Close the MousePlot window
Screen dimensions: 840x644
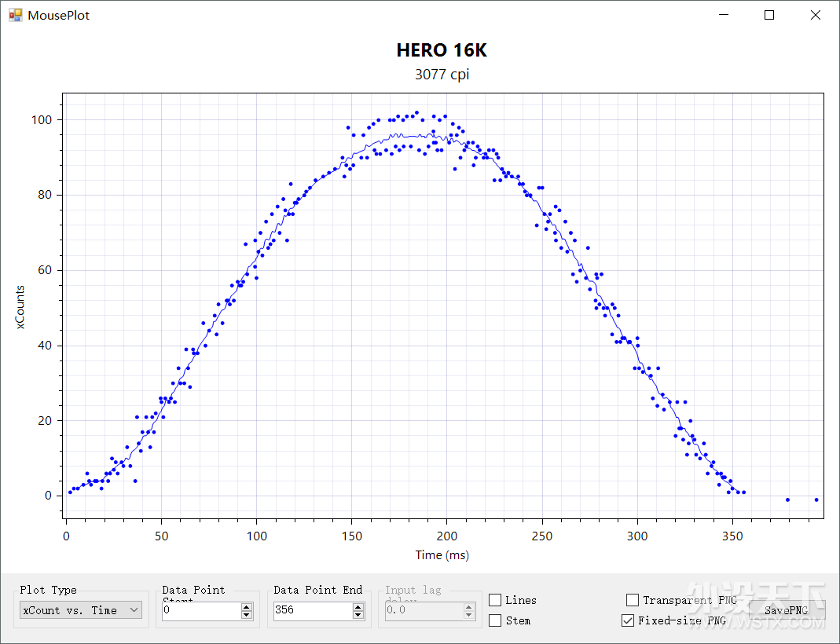(x=816, y=15)
